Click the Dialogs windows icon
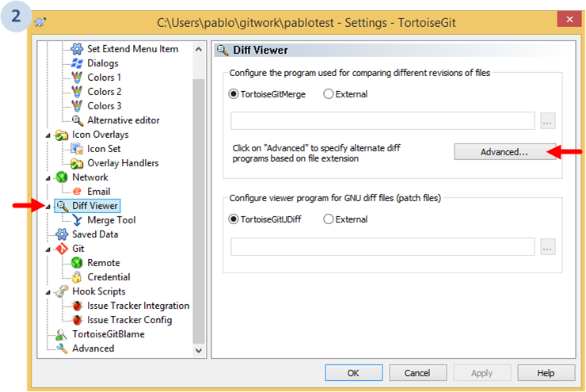The width and height of the screenshot is (586, 392). point(77,63)
